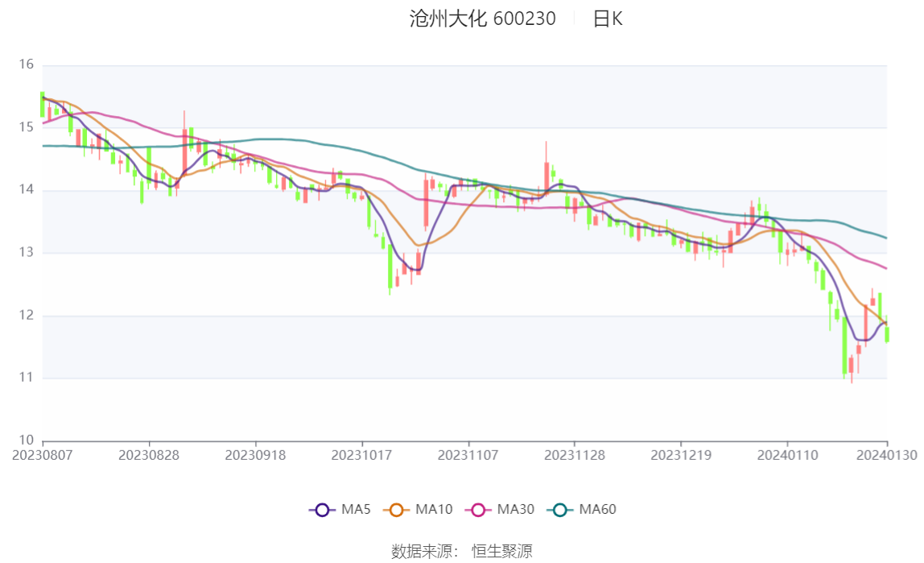Click the chart title 沧州大化 600230
The image size is (924, 563).
coord(483,19)
